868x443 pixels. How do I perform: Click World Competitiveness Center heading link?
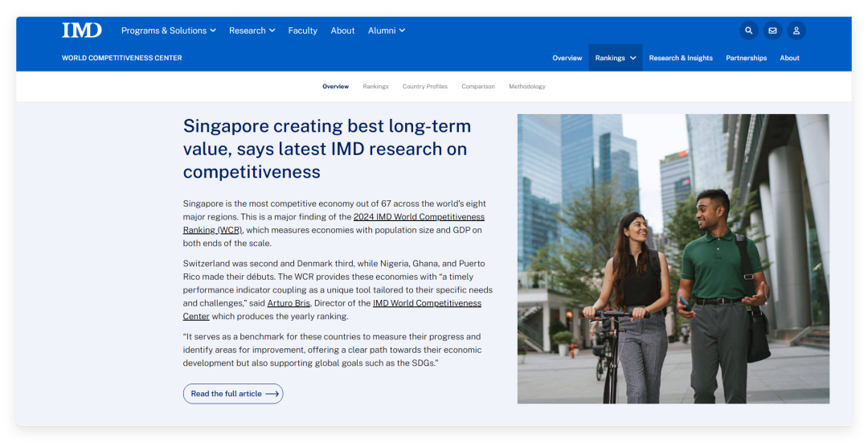(x=122, y=58)
